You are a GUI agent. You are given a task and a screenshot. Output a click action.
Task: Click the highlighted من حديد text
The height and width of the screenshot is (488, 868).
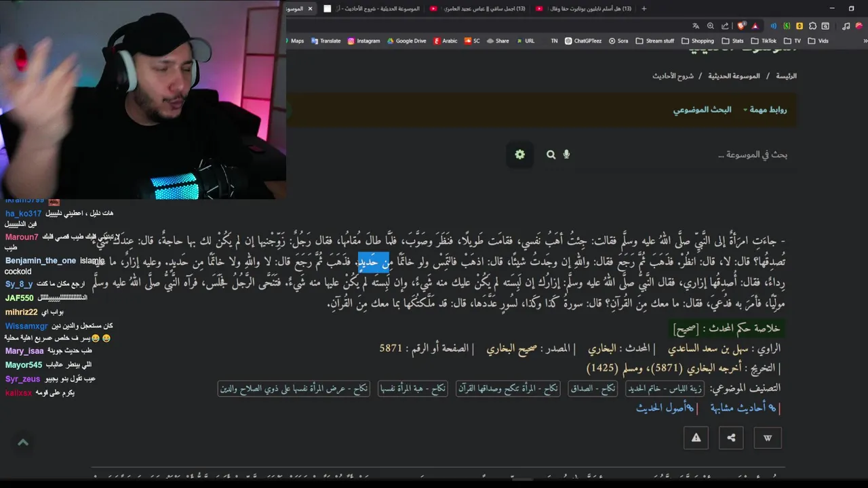pos(374,261)
